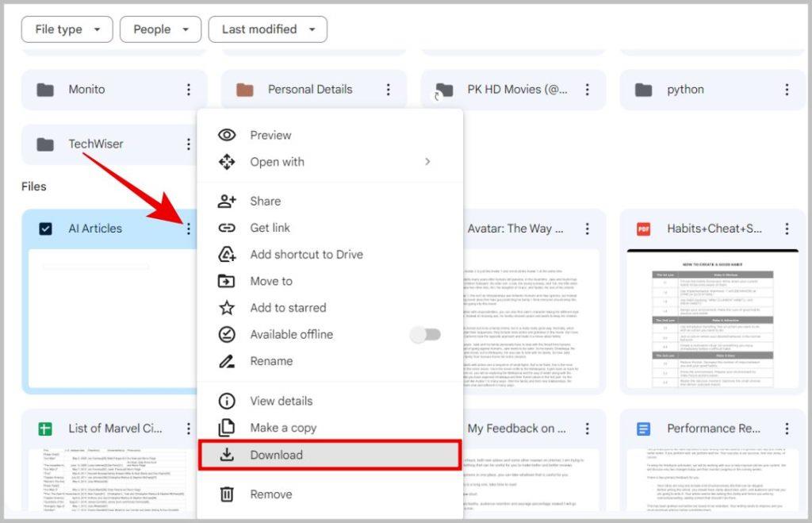This screenshot has height=523, width=812.
Task: Open the Performance Re document thumbnail
Action: [713, 480]
